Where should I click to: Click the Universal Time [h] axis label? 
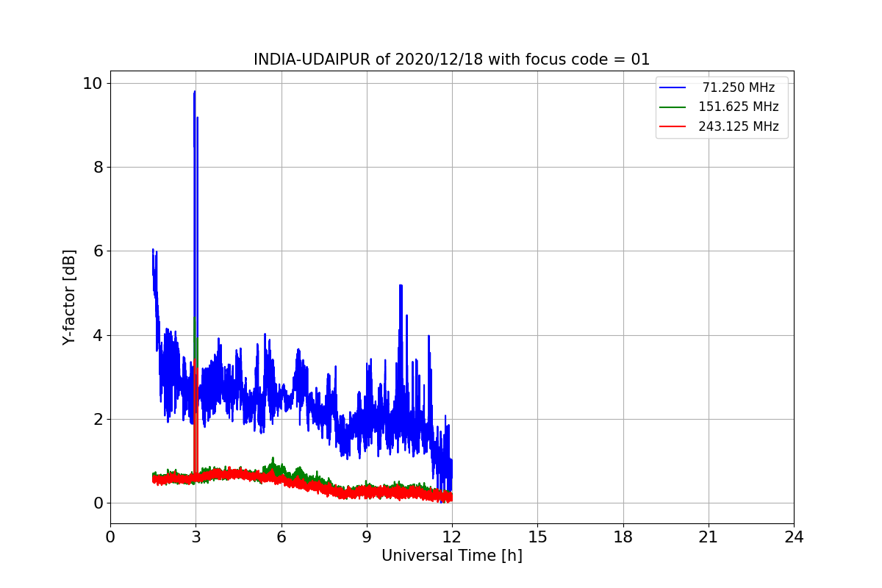point(452,556)
